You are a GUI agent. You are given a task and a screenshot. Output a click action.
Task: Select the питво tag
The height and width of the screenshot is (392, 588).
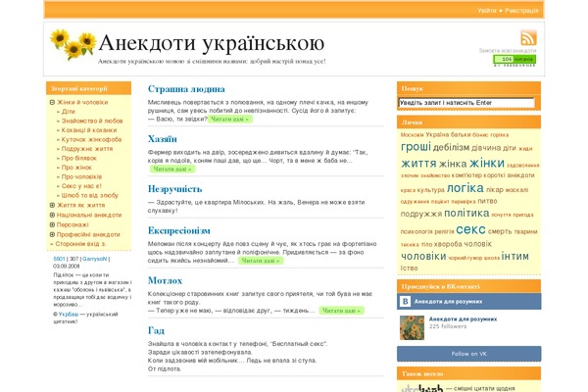click(x=487, y=201)
